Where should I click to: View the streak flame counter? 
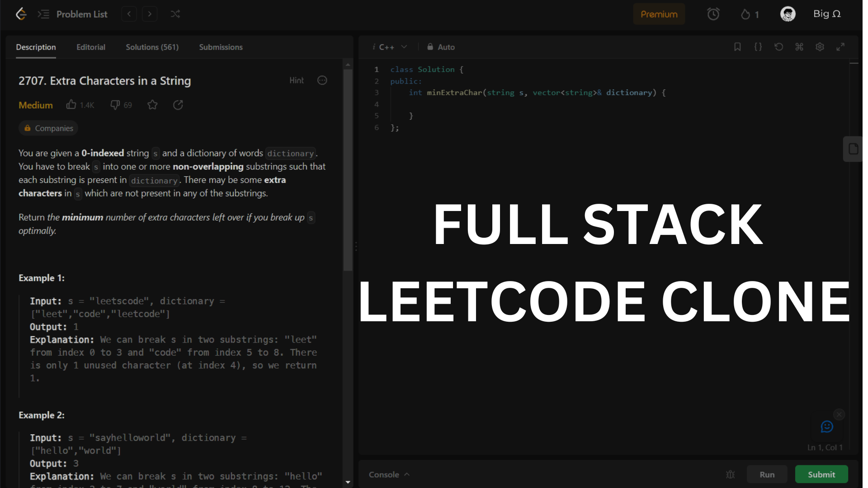[750, 14]
